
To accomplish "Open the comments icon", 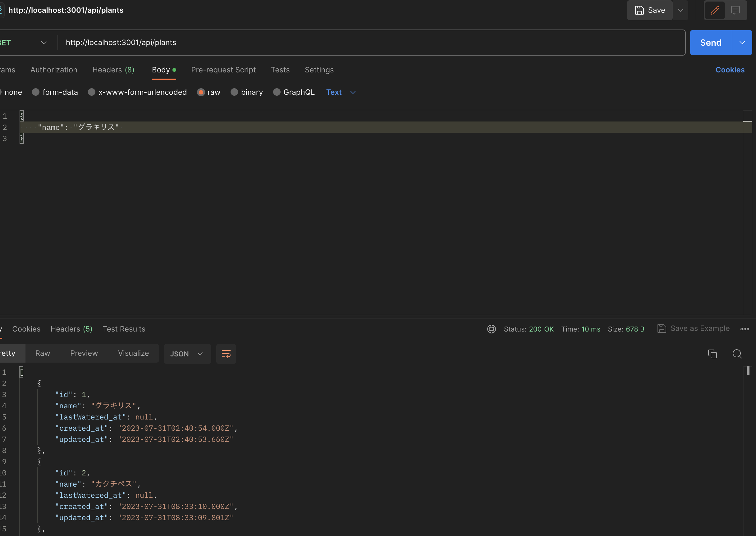I will (x=735, y=10).
